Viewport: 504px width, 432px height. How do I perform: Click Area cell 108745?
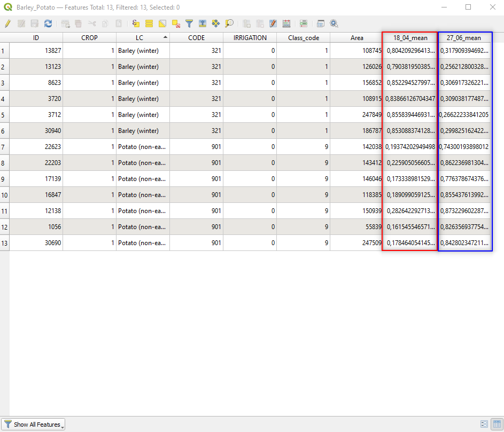pyautogui.click(x=356, y=50)
